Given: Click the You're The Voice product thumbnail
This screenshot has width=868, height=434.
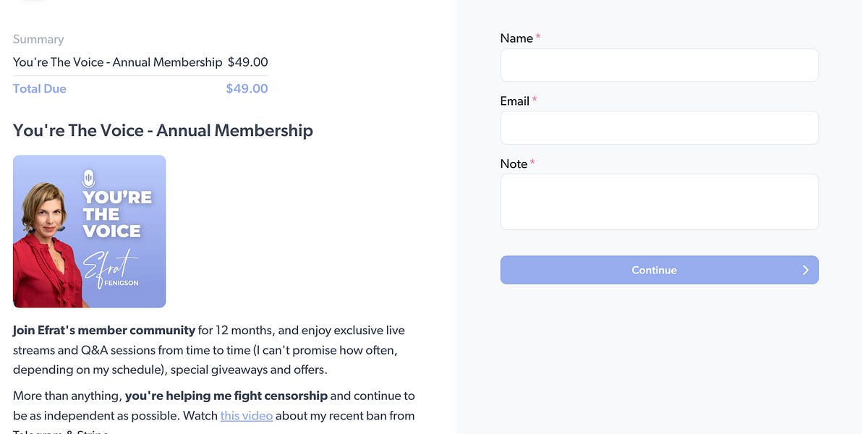Looking at the screenshot, I should [89, 231].
